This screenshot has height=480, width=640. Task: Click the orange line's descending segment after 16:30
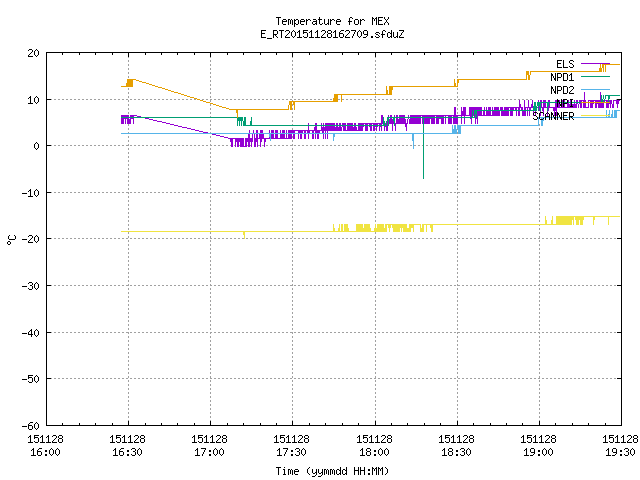[x=184, y=95]
